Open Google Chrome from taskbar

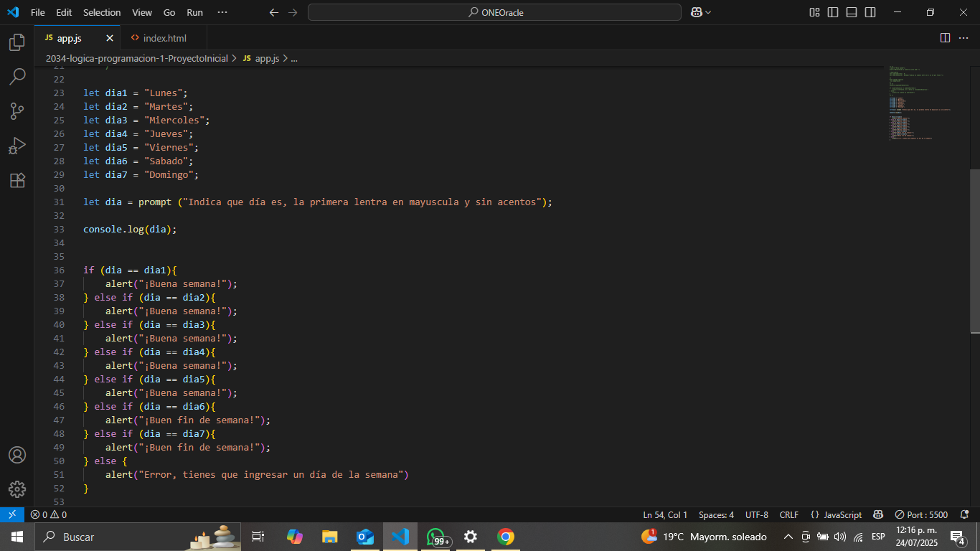click(506, 537)
